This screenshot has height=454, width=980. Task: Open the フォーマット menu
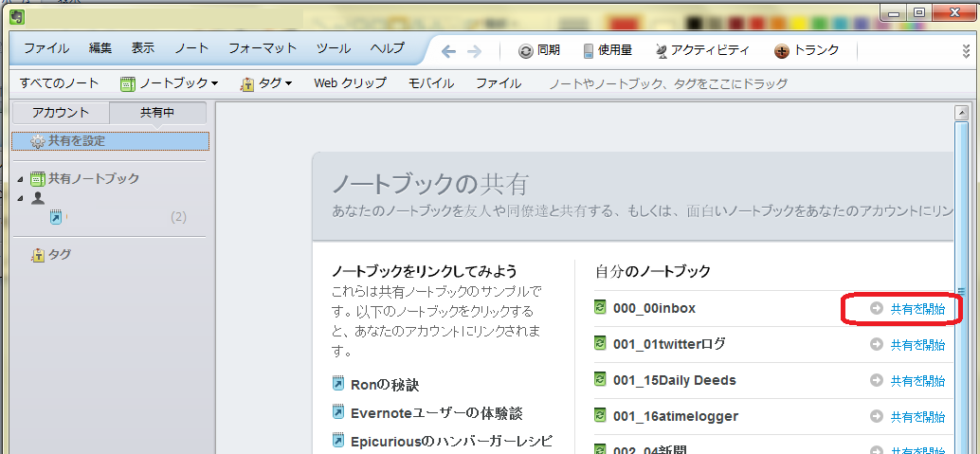tap(263, 48)
